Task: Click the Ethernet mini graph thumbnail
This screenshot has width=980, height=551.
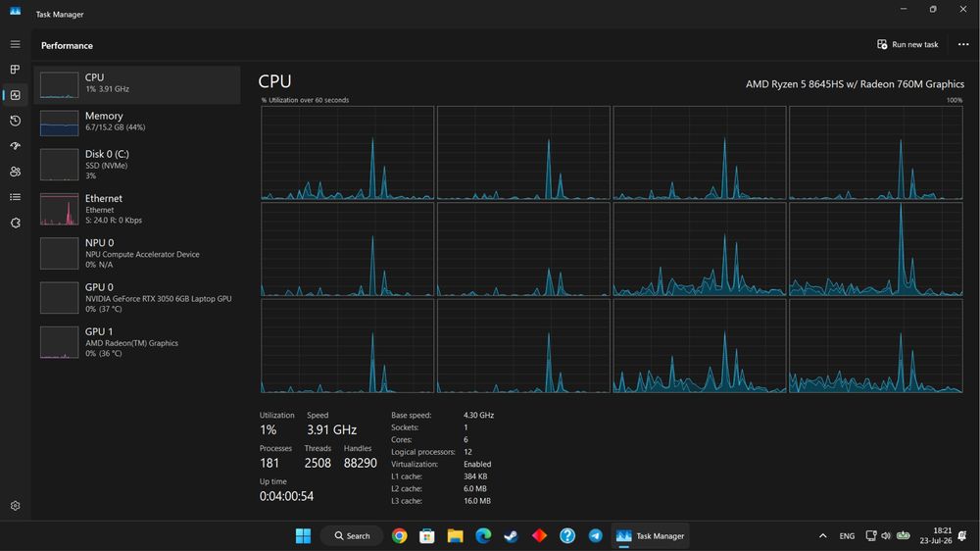Action: pyautogui.click(x=60, y=209)
